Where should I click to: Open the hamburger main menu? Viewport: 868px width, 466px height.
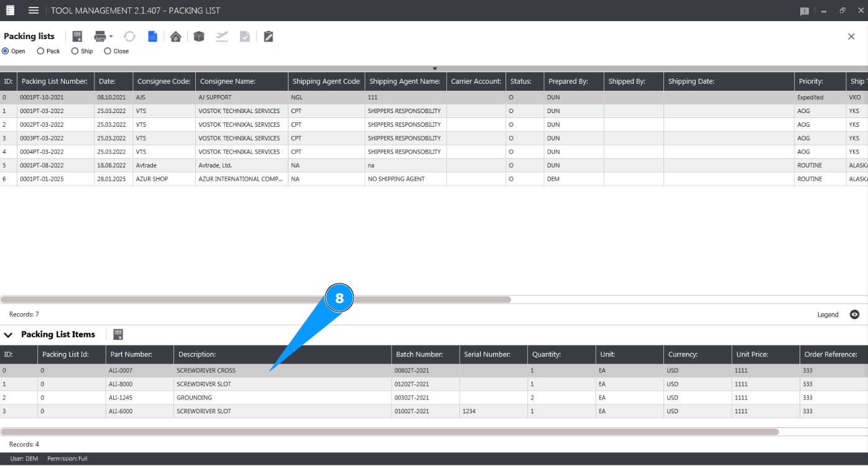click(x=34, y=11)
